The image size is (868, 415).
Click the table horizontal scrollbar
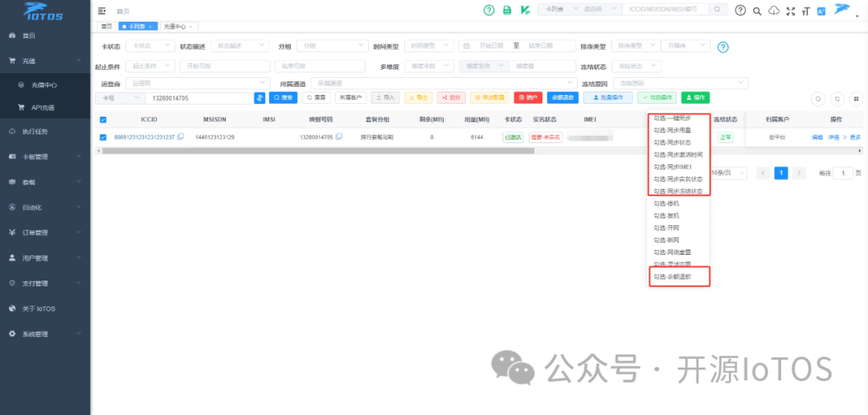[x=318, y=150]
